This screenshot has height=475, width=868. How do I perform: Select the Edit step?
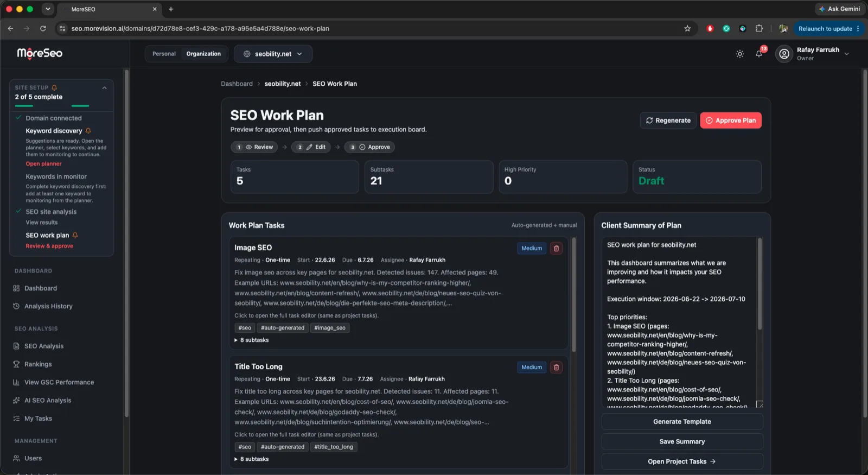coord(311,147)
